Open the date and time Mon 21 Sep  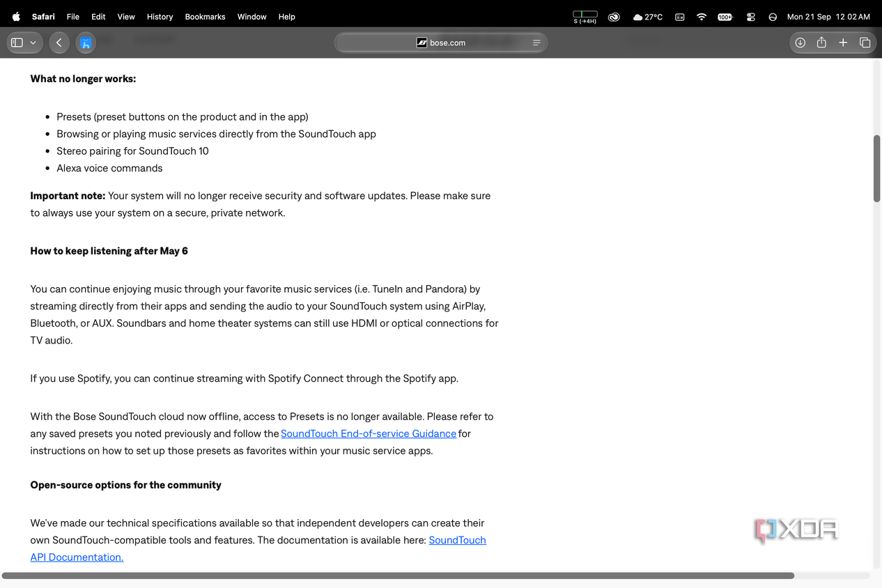(x=828, y=17)
